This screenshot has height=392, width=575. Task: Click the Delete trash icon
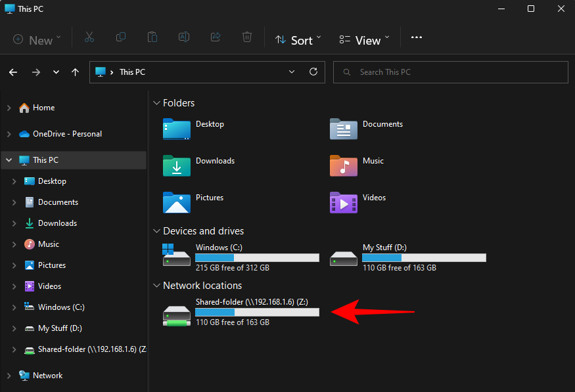[247, 37]
